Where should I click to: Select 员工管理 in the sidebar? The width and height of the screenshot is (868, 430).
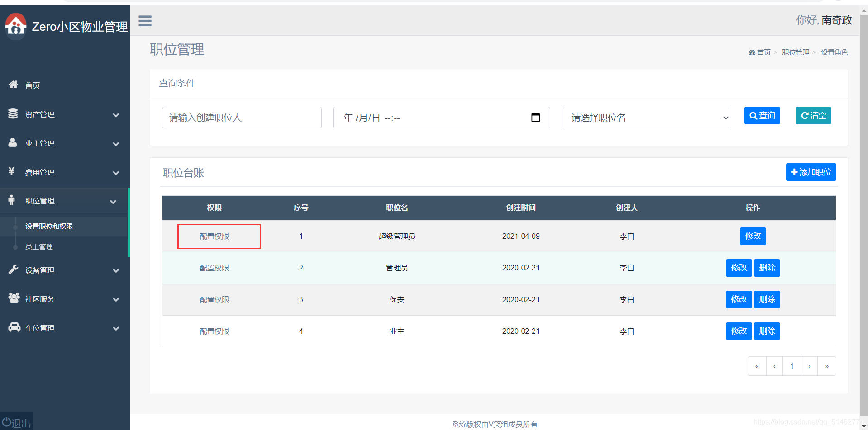tap(39, 246)
